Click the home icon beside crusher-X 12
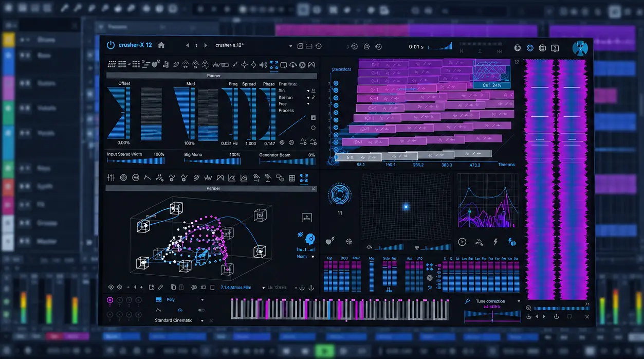Viewport: 644px width, 359px height. [161, 45]
